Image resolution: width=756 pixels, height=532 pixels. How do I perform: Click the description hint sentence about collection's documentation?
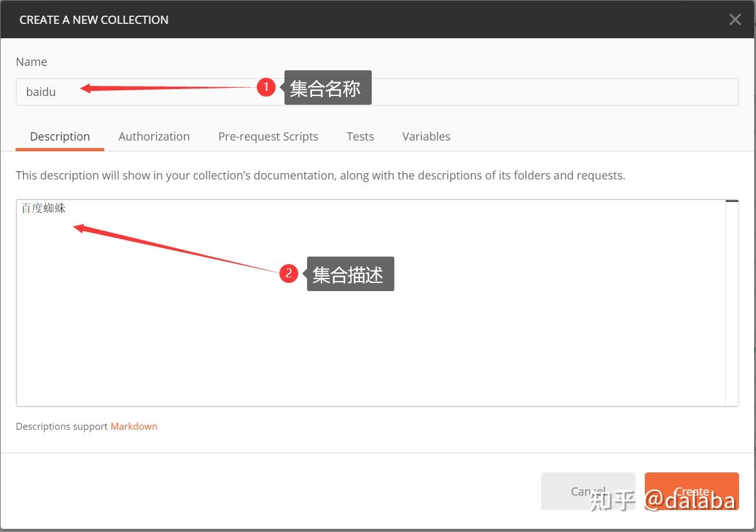point(320,176)
